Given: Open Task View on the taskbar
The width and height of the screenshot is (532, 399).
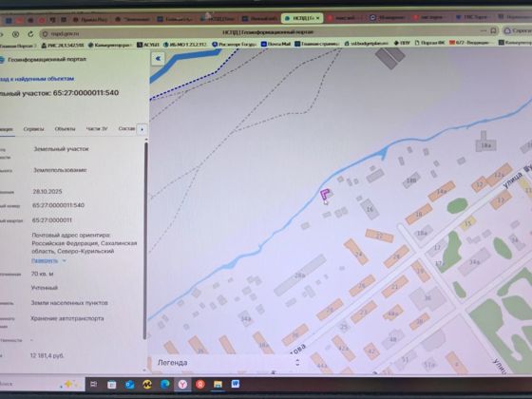Looking at the screenshot, I should tap(94, 384).
